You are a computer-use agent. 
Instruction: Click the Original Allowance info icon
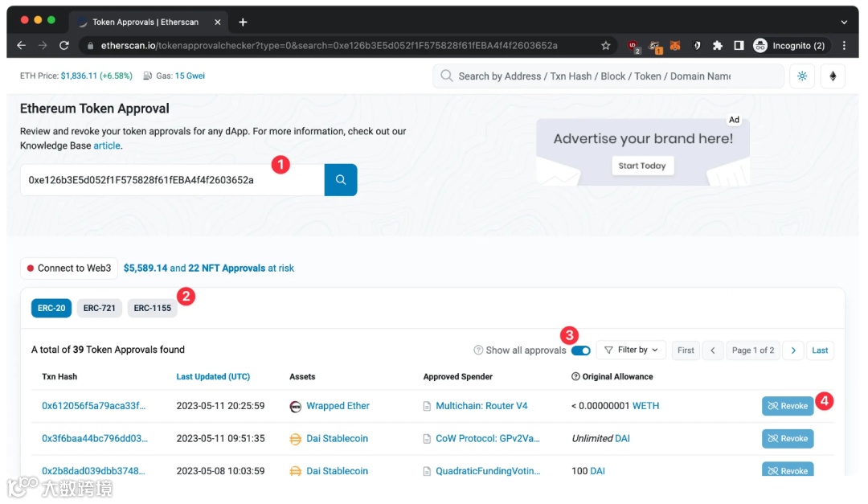[575, 377]
